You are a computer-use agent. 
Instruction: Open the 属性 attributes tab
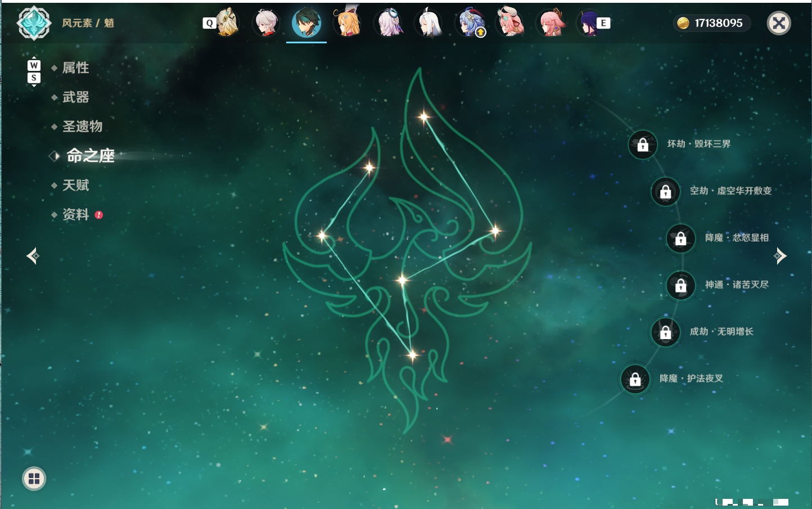(x=75, y=68)
